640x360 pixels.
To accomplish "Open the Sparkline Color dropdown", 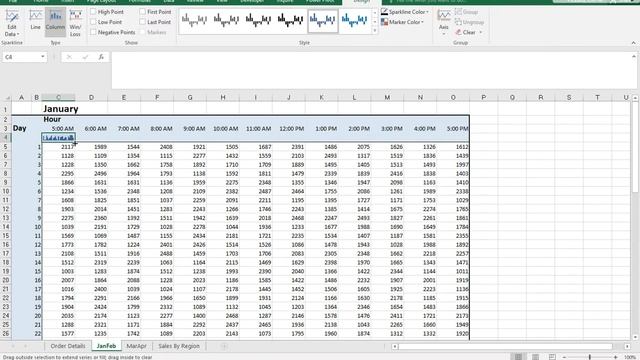I will pos(405,12).
